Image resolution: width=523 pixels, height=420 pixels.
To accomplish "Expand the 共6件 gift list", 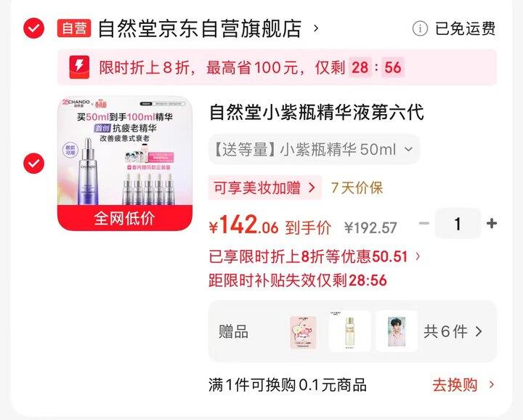I will 453,331.
